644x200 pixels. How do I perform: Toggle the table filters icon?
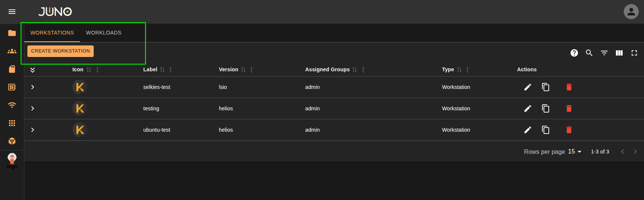[x=604, y=53]
